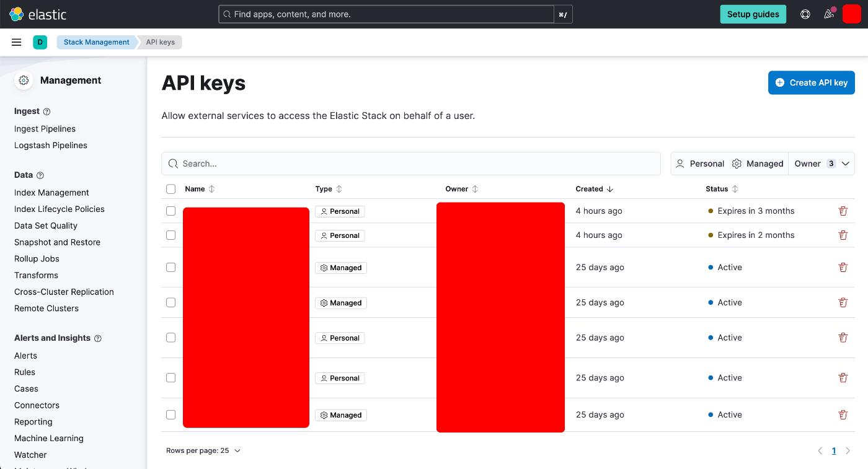Open the space selector D avatar

(x=40, y=42)
